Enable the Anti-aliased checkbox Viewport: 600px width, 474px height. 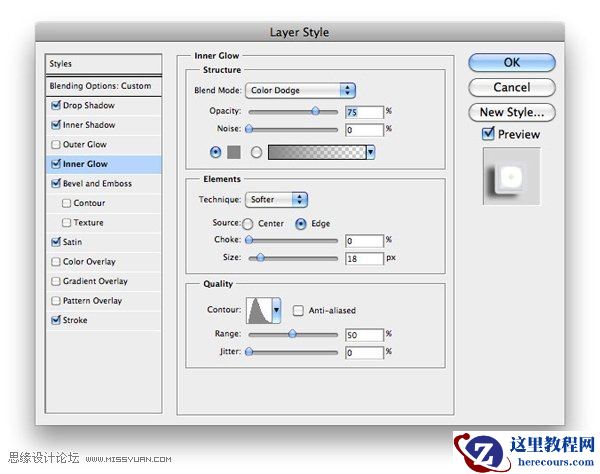298,310
